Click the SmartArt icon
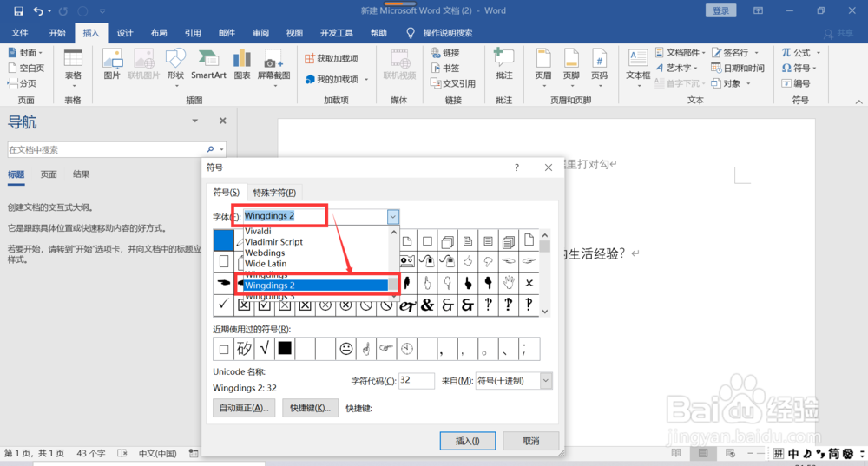 208,65
